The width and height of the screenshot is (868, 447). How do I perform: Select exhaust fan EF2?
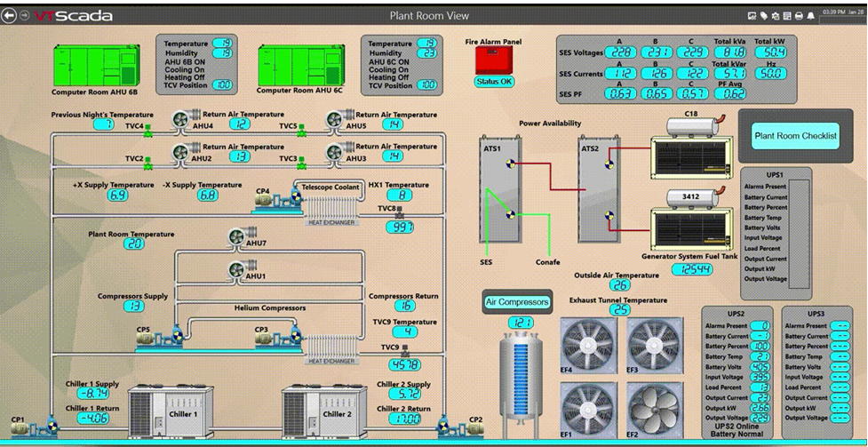tap(656, 409)
